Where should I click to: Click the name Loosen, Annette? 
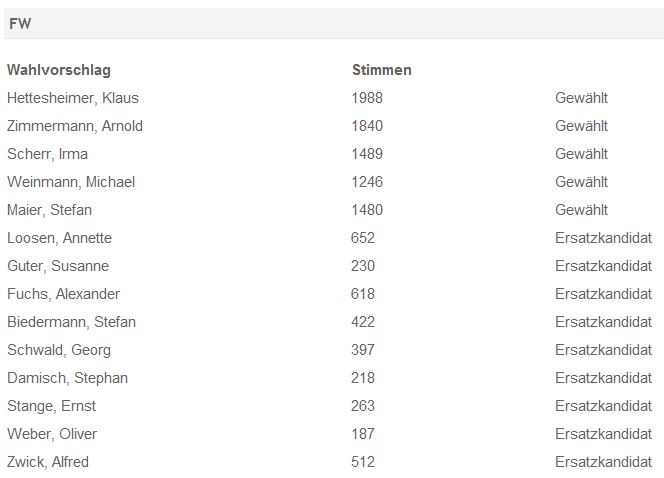pos(59,238)
